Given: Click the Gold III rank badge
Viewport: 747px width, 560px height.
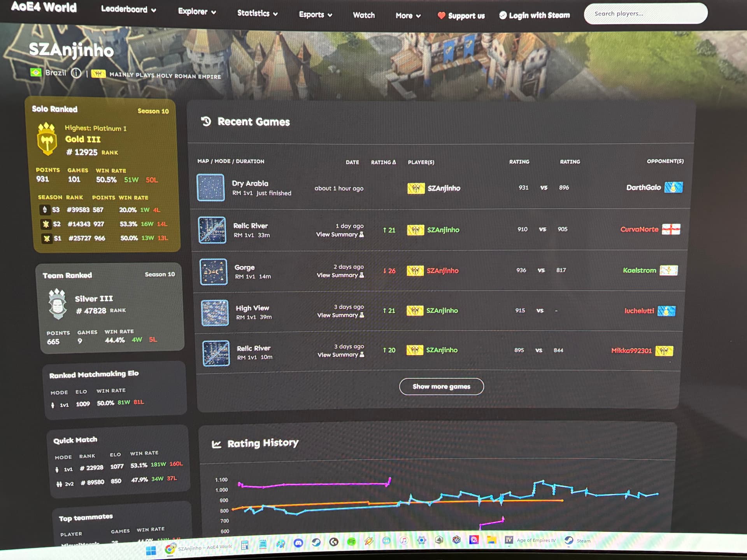Looking at the screenshot, I should 47,139.
